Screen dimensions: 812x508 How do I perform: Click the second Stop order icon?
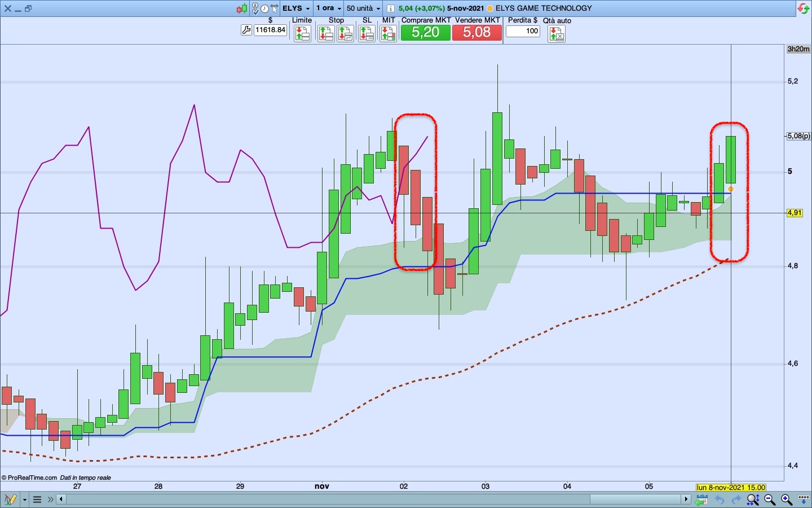pos(345,34)
